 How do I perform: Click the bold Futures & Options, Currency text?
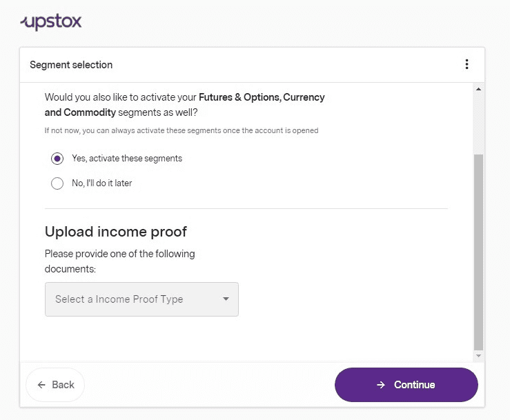point(262,97)
